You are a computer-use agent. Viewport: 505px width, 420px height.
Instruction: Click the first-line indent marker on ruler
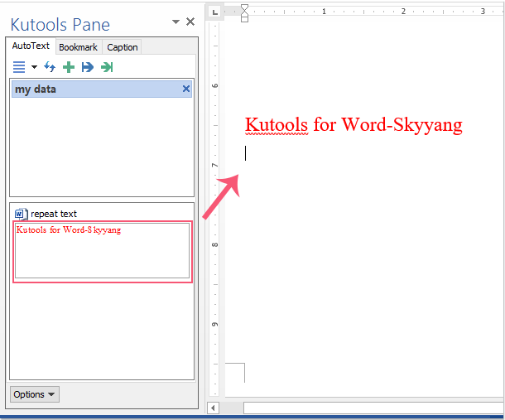[245, 8]
